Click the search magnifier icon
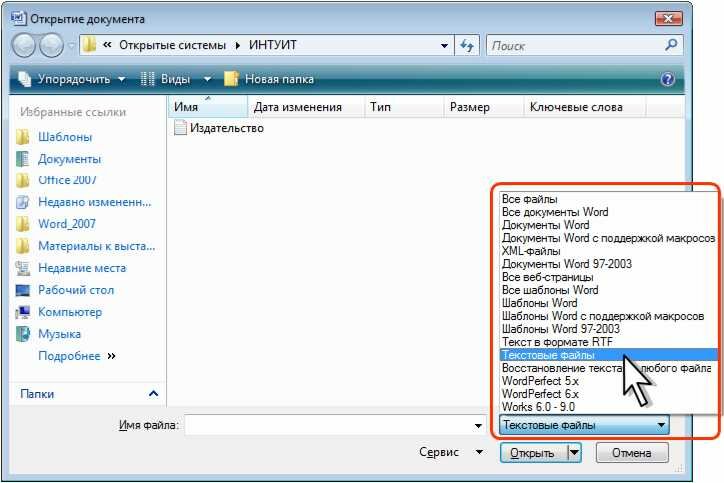 click(x=673, y=45)
